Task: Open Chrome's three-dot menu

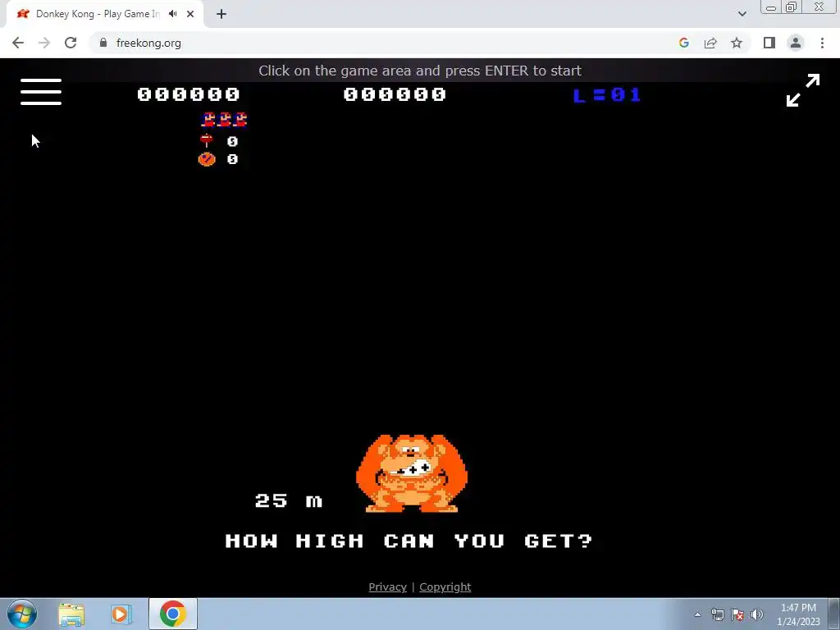Action: [822, 43]
